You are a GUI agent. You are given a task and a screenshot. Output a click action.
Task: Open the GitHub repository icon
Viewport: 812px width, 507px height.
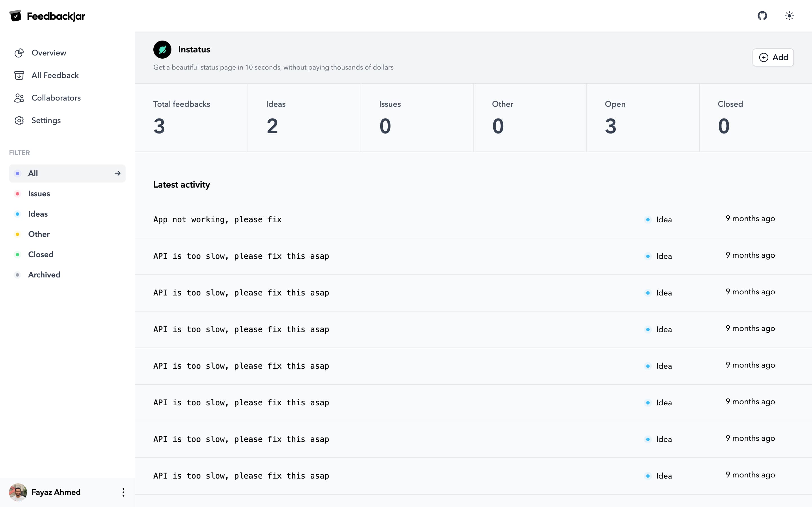762,16
